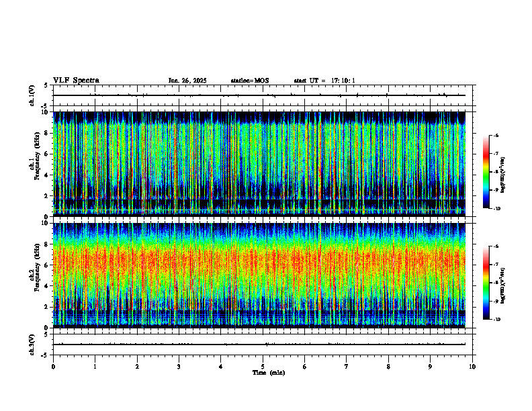Click time axis tick label '0'
This screenshot has height=411, width=532.
tap(53, 367)
